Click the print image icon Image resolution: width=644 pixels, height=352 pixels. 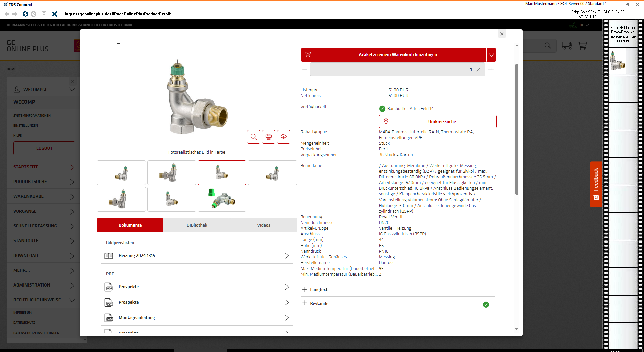point(269,137)
